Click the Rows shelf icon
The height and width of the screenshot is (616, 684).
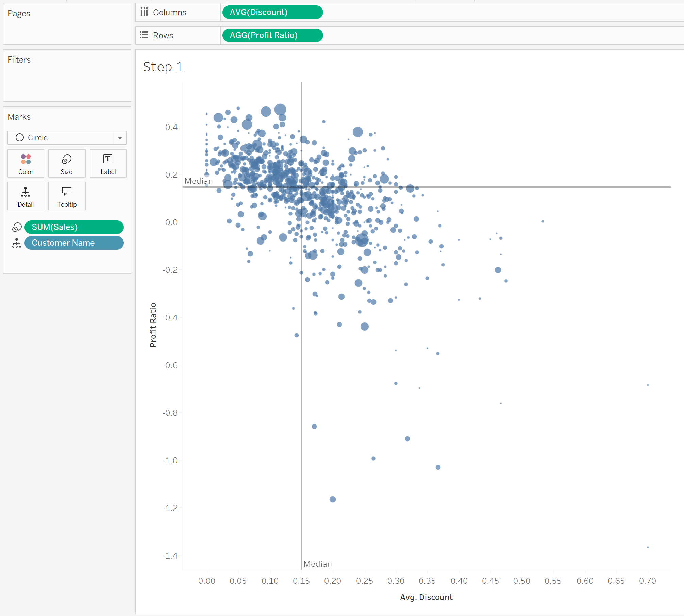coord(144,35)
